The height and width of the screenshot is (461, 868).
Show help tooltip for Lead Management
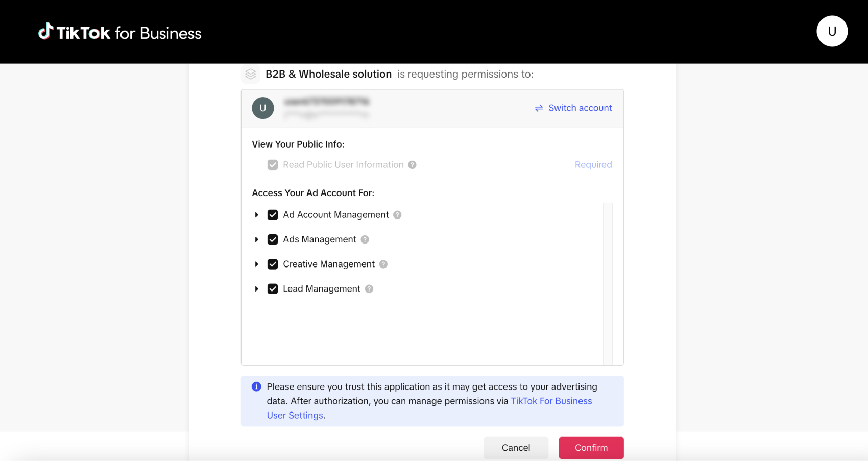369,289
